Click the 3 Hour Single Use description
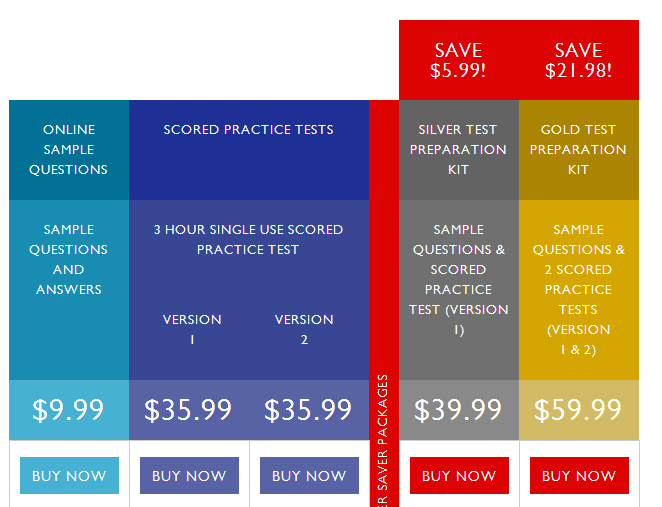The height and width of the screenshot is (507, 662). pos(249,239)
